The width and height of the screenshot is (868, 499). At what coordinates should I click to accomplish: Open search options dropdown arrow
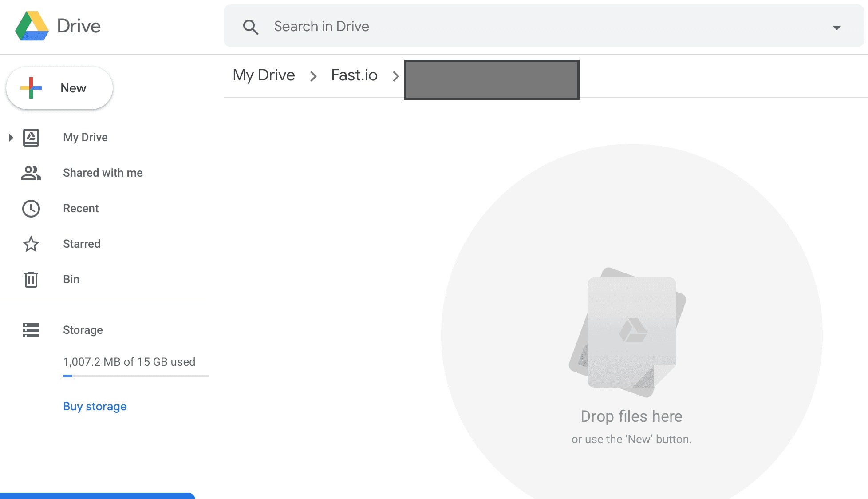tap(836, 28)
